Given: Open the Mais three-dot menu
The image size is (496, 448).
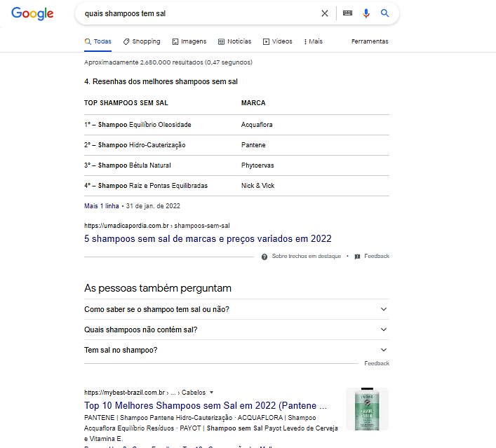Looking at the screenshot, I should 314,41.
